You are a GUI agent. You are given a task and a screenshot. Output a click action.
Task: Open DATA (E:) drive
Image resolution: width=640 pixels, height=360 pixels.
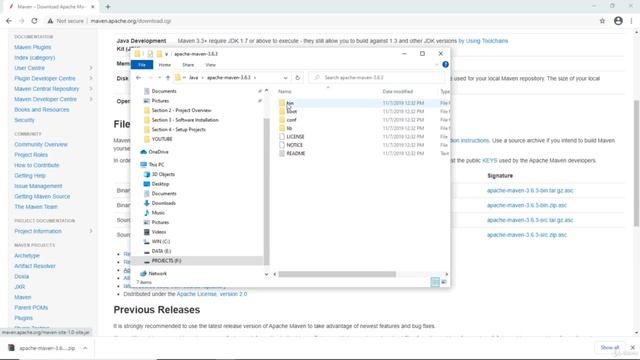coord(161,251)
